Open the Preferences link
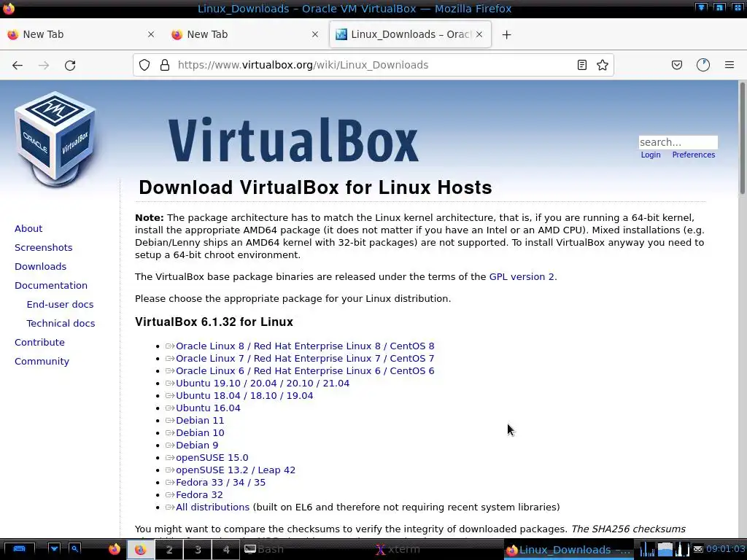Viewport: 747px width, 560px height. [x=693, y=155]
